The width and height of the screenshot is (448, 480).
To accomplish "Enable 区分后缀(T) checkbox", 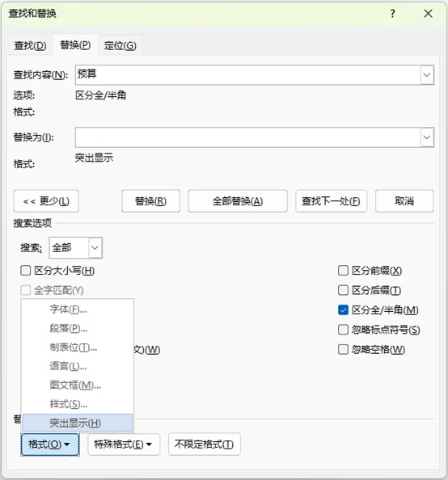I will click(343, 290).
